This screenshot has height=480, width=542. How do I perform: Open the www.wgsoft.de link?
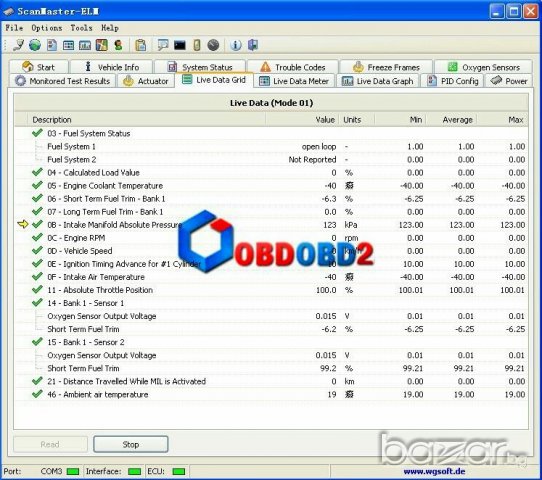coord(434,471)
